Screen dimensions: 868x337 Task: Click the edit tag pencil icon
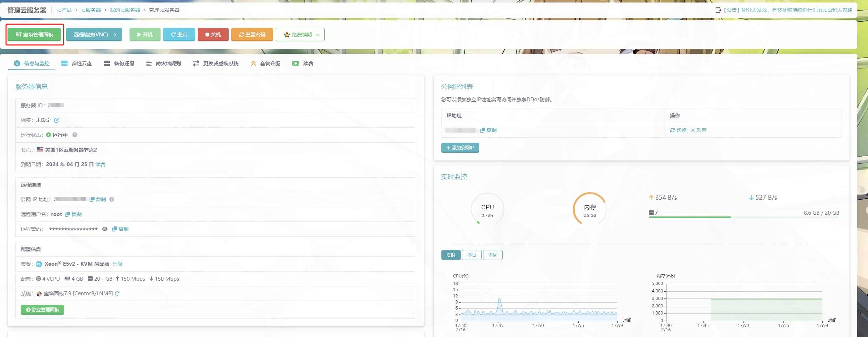56,120
